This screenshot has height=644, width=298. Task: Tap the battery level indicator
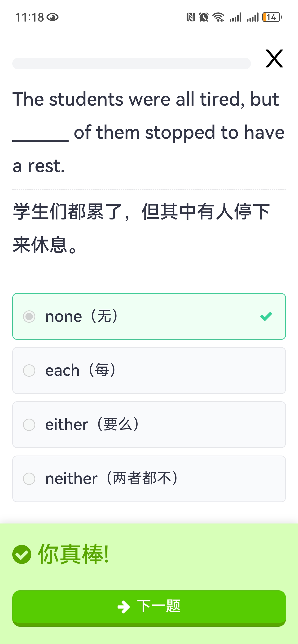pos(272,17)
